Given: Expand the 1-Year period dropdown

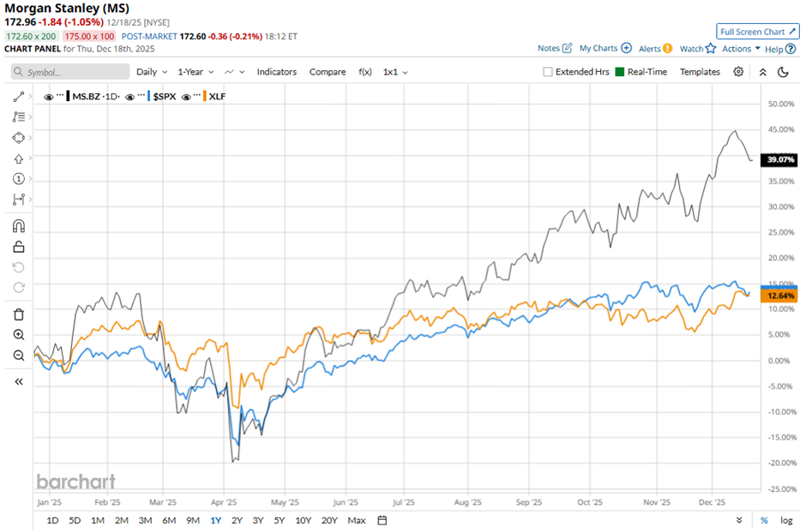Looking at the screenshot, I should tap(195, 72).
